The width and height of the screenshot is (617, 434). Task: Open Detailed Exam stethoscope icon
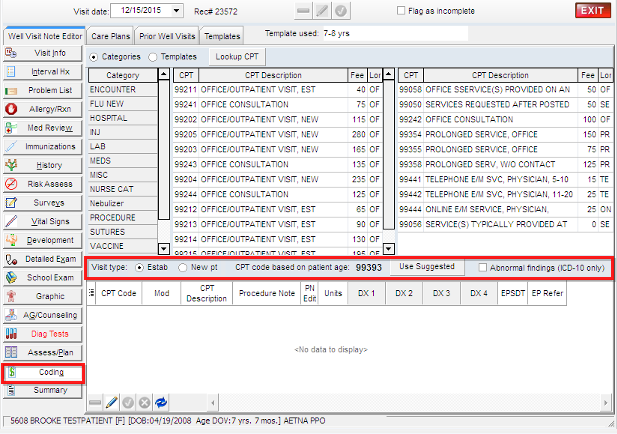pos(11,259)
